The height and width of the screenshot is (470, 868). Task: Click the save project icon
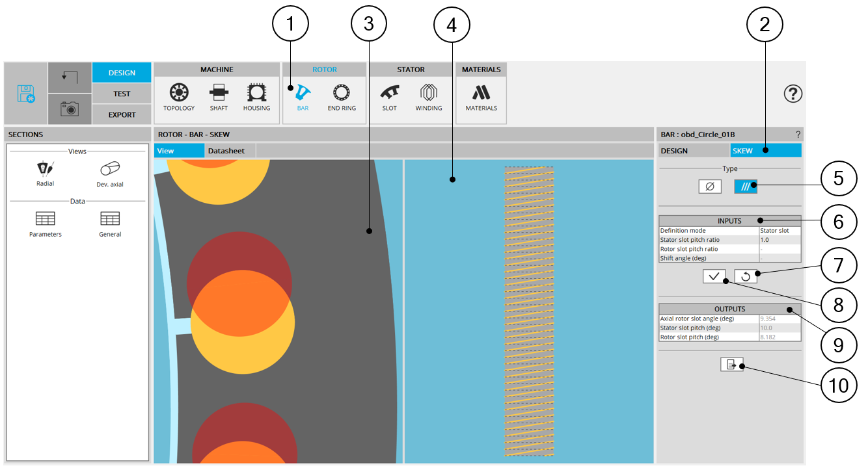[x=26, y=94]
